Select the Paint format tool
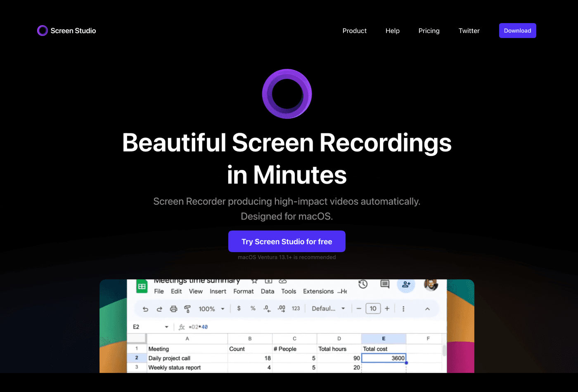Screen dimensions: 578x392 tap(187, 308)
